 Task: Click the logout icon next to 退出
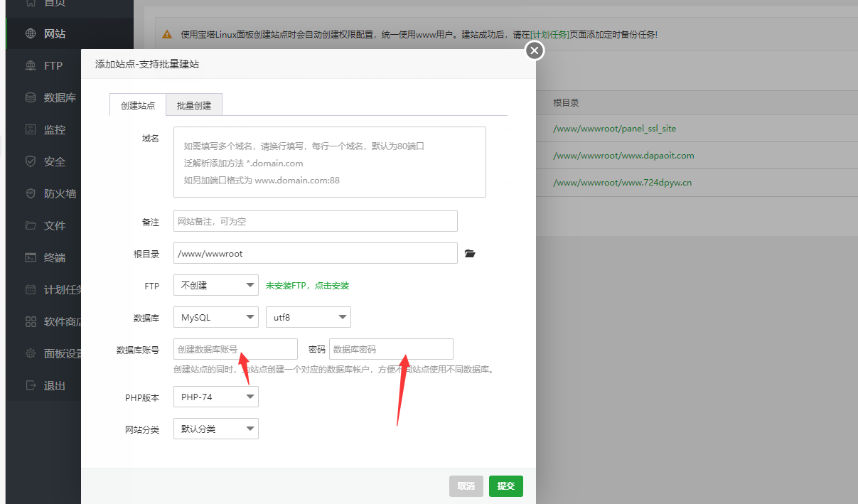[x=31, y=385]
